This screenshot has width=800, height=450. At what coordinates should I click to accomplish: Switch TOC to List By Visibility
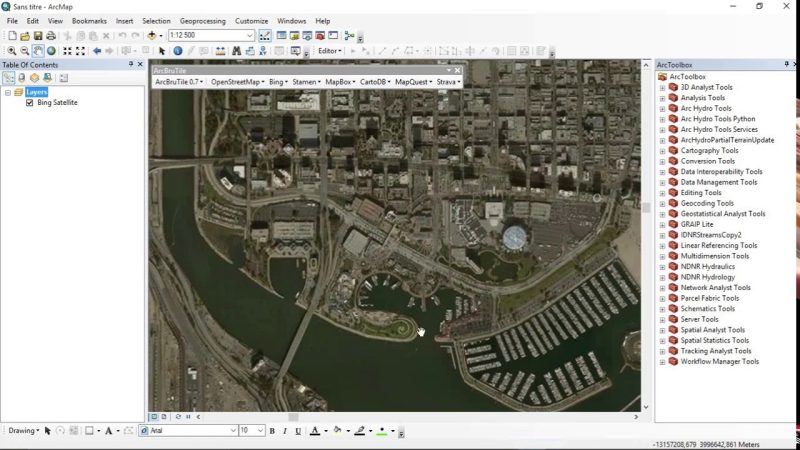click(x=34, y=78)
